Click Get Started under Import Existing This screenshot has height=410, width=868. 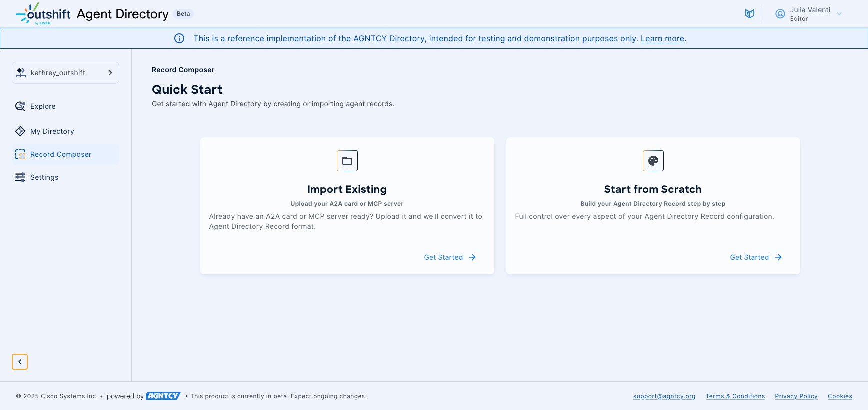coord(449,257)
